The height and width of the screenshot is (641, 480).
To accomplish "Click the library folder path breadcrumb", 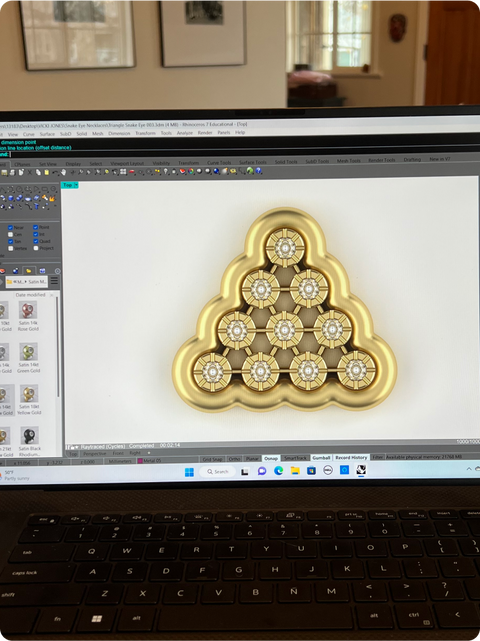I will [27, 281].
